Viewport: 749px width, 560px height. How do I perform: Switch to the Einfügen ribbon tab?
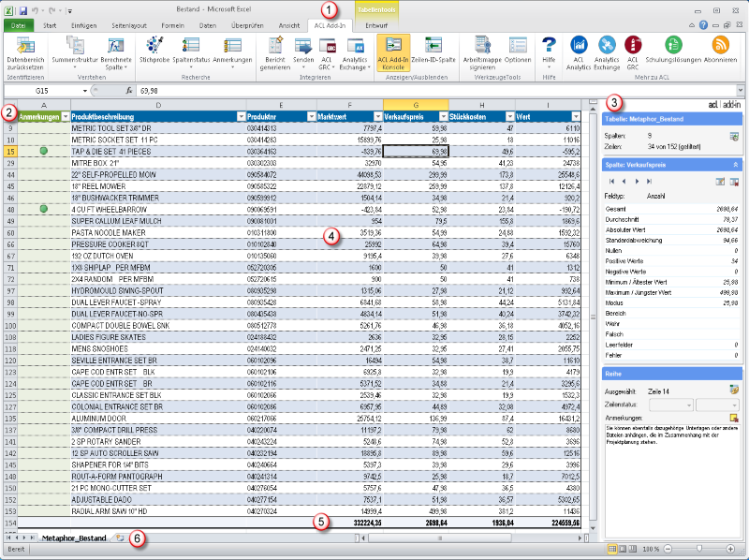[83, 25]
